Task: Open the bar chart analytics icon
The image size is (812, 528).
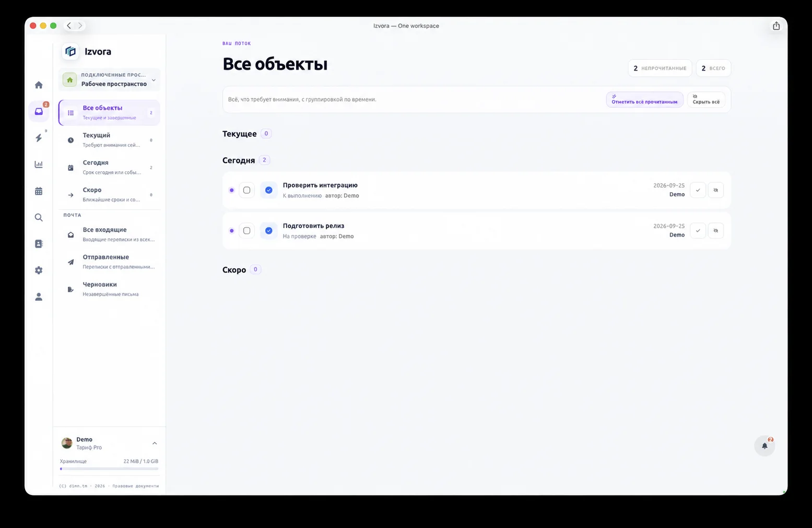Action: click(x=39, y=165)
